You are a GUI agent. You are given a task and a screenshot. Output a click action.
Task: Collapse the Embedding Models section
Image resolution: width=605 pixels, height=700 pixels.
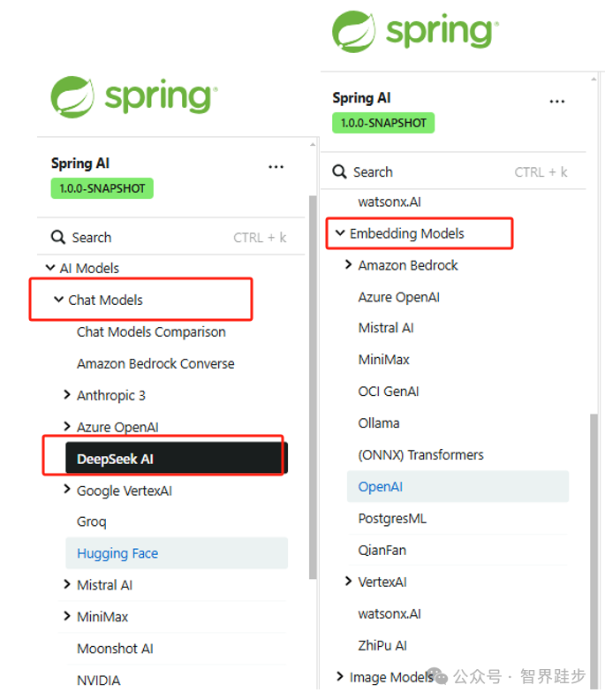click(x=340, y=232)
